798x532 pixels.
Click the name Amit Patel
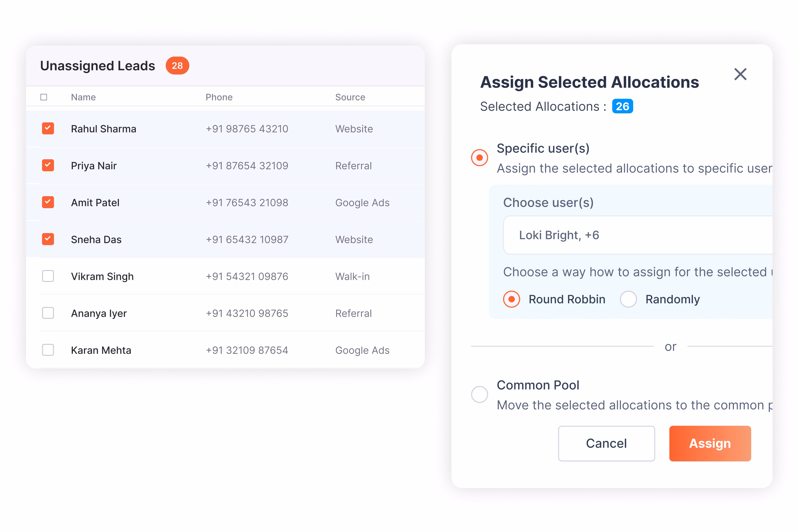point(95,203)
